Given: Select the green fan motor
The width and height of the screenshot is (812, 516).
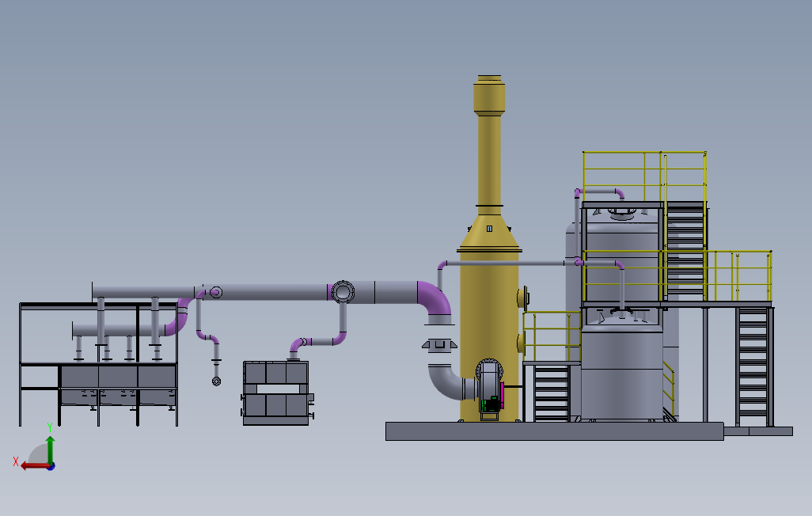Looking at the screenshot, I should [x=490, y=404].
